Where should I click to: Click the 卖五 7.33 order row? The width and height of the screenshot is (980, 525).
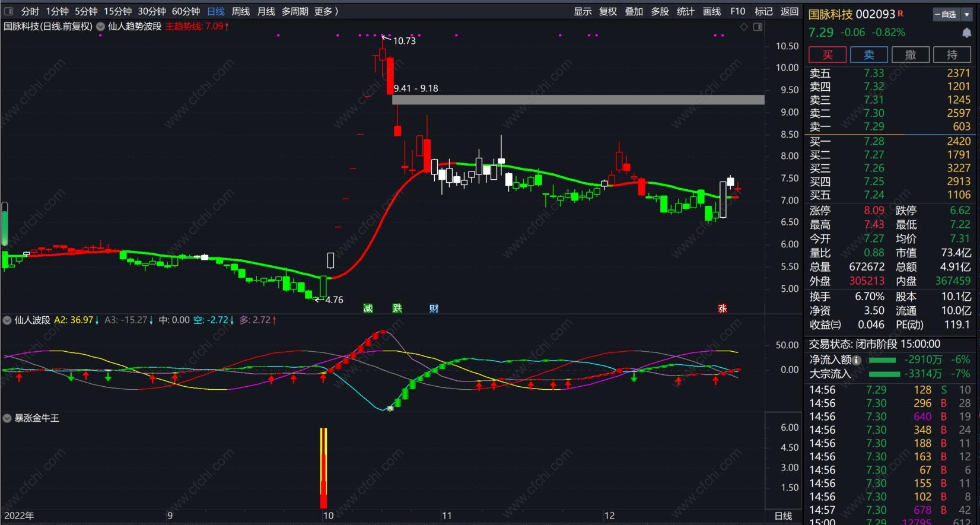890,73
